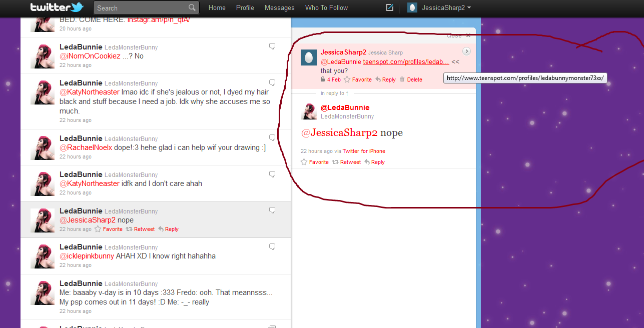Close the tweet detail pane
This screenshot has width=644, height=328.
(x=468, y=35)
